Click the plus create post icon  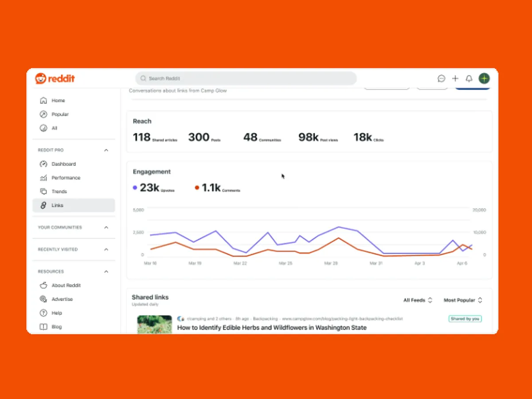[455, 78]
